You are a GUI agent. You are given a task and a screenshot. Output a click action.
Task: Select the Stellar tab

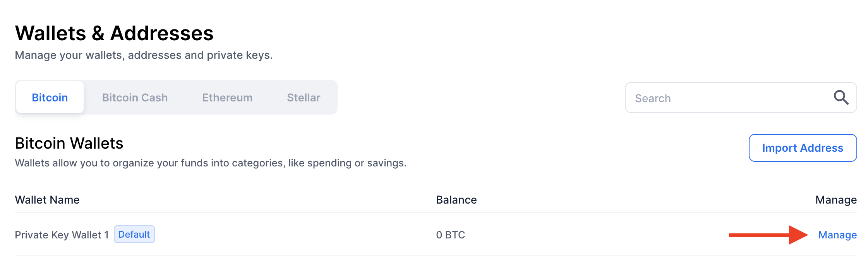click(304, 98)
